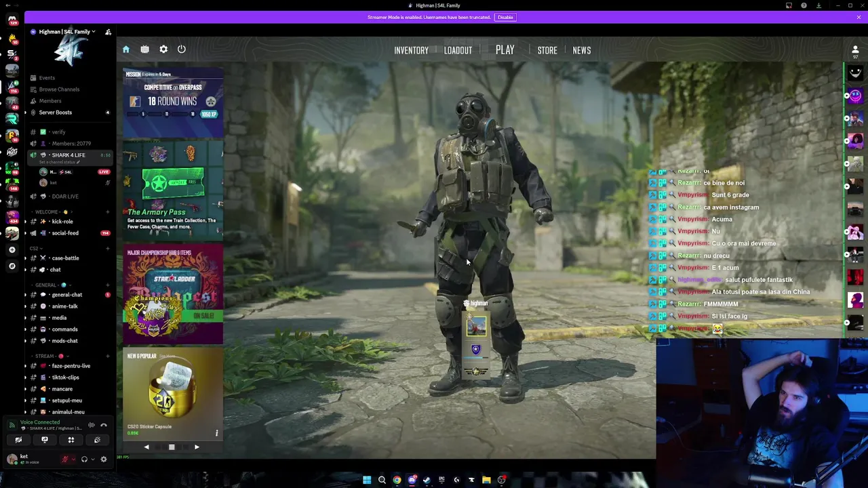Disconnect from voice with the hang-up icon
Image resolution: width=868 pixels, height=488 pixels.
point(104,425)
